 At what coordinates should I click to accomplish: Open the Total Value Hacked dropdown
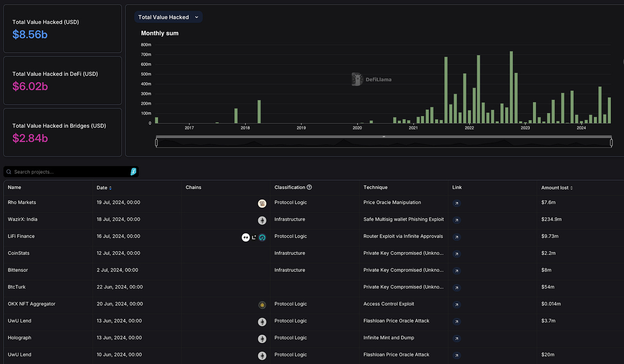pyautogui.click(x=168, y=17)
